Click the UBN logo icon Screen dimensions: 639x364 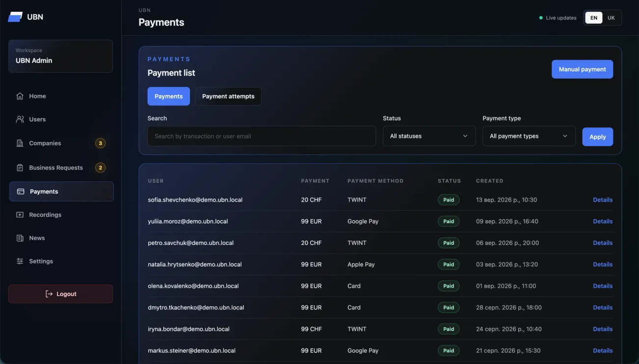click(x=15, y=17)
